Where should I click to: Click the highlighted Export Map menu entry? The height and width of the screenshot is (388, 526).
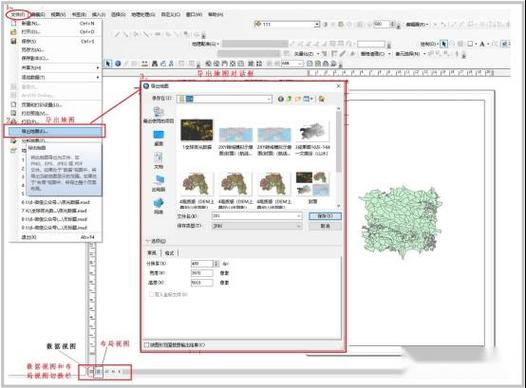click(x=54, y=131)
